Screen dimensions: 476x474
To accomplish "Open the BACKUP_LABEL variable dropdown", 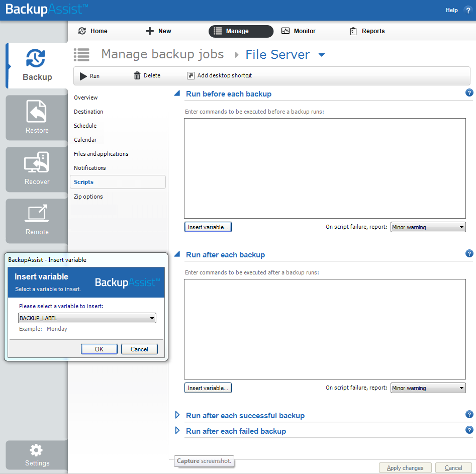I will pos(87,318).
